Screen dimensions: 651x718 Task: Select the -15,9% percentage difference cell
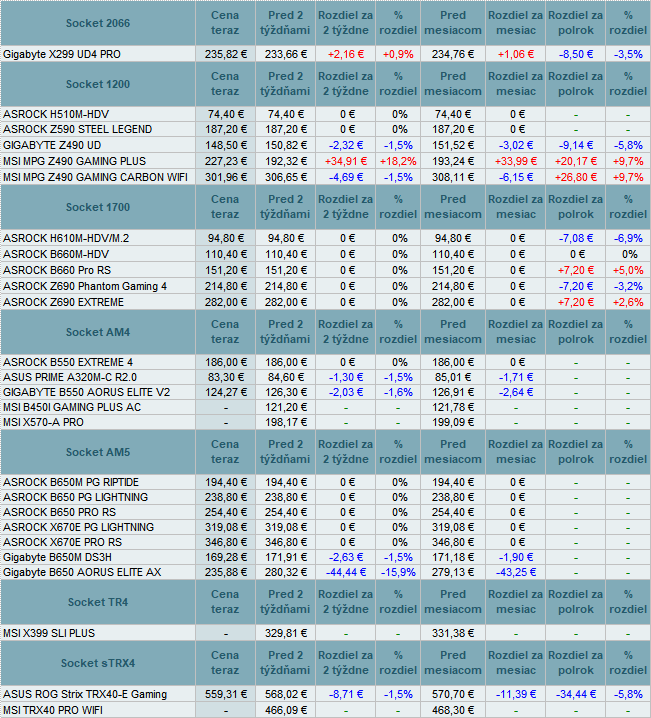pos(400,572)
